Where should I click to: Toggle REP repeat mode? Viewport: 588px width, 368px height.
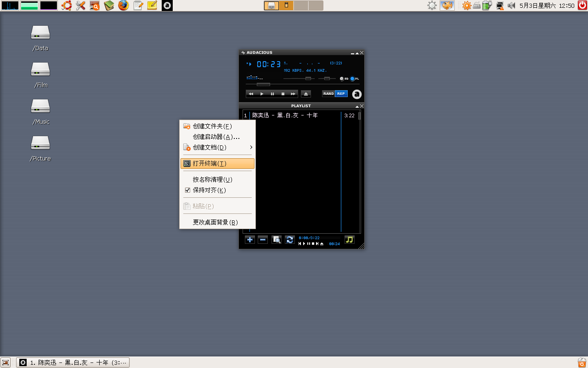click(x=341, y=94)
